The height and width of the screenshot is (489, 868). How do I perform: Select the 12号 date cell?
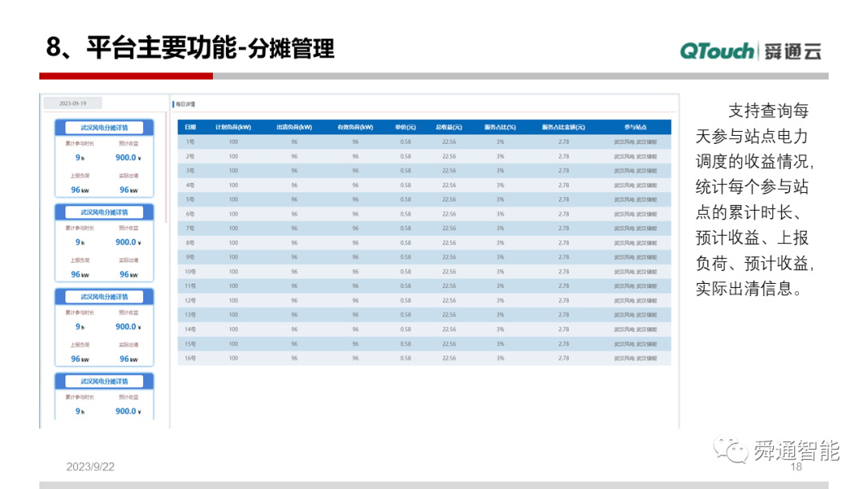tap(190, 300)
